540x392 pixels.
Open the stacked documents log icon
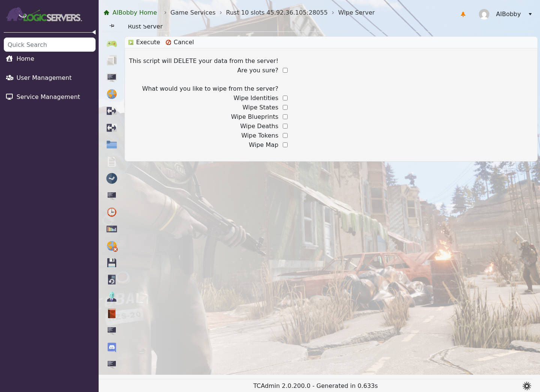[112, 60]
